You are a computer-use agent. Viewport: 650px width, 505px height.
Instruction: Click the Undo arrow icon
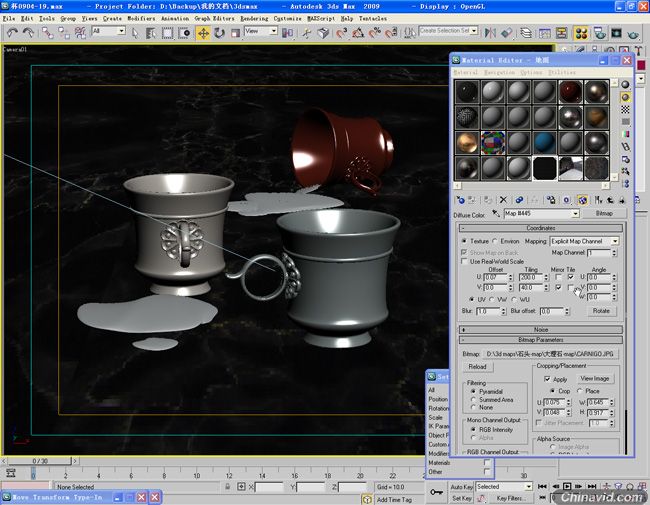(12, 33)
